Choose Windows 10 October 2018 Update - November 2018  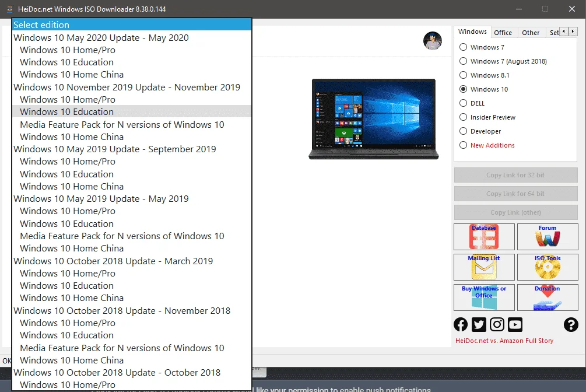132,311
